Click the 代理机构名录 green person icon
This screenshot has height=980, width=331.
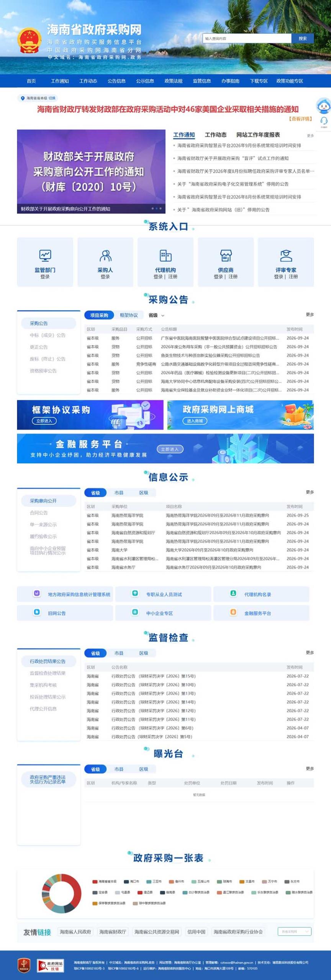233,593
